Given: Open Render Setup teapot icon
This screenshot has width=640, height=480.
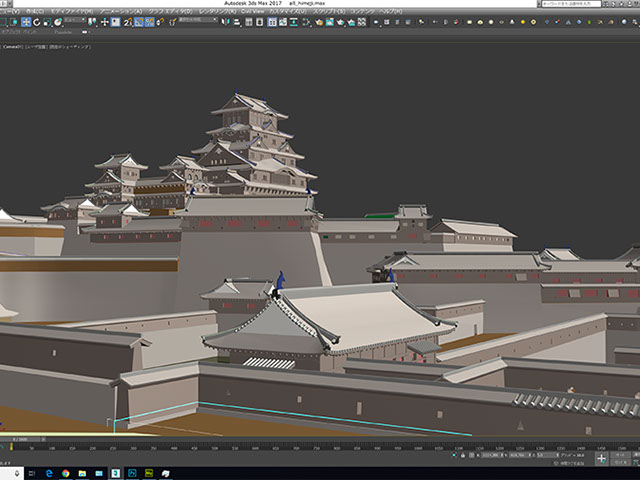Looking at the screenshot, I should [x=318, y=22].
